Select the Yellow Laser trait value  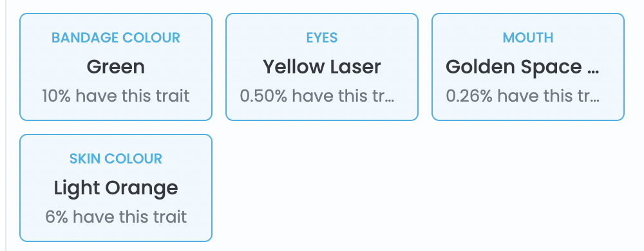tap(322, 67)
